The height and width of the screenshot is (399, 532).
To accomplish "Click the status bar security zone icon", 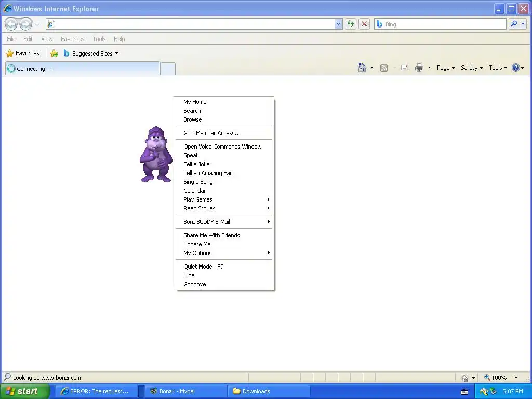I will pyautogui.click(x=464, y=378).
